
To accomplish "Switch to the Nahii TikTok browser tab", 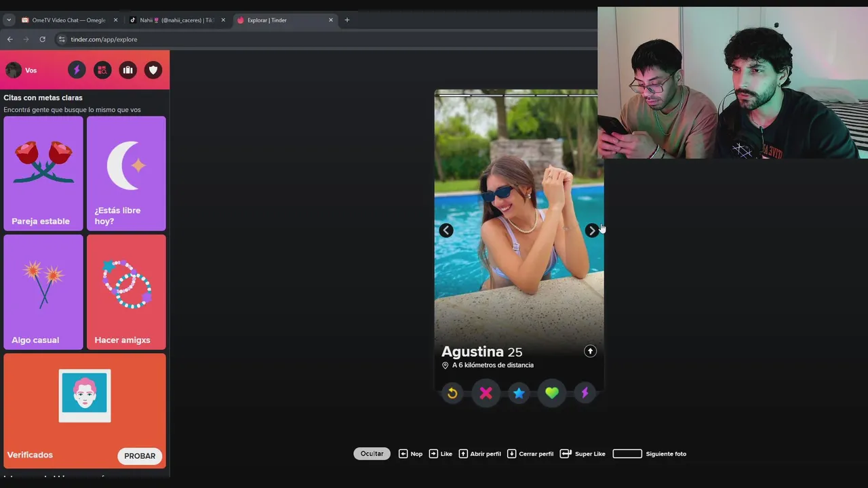I will click(176, 20).
